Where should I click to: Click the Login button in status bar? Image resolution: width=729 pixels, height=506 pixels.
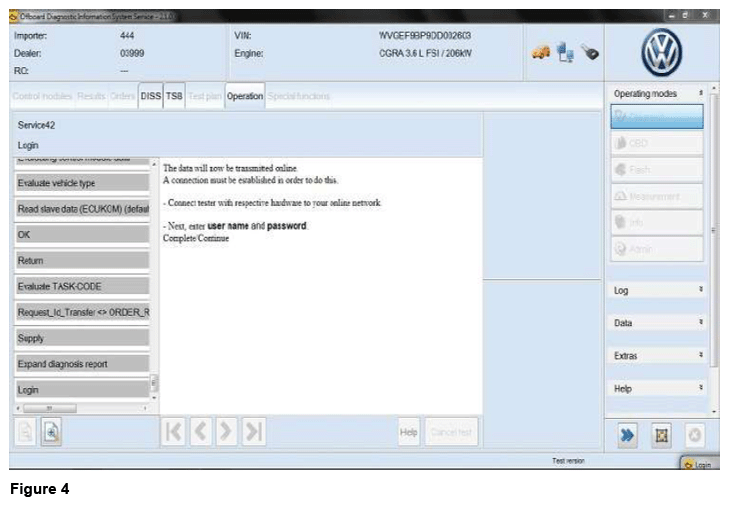(x=699, y=464)
